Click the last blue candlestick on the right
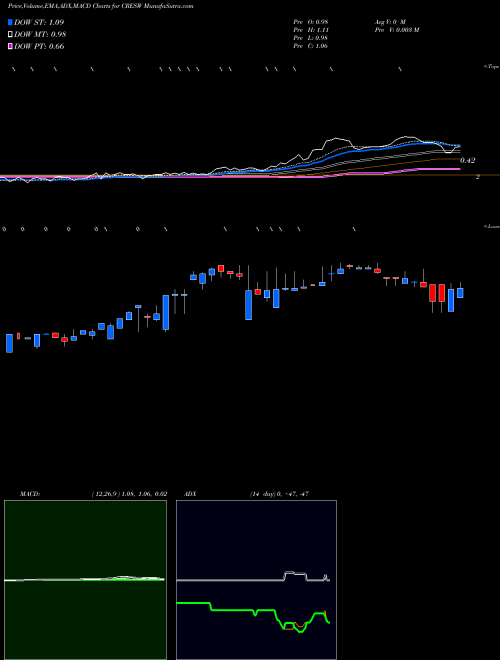This screenshot has height=660, width=500. pos(460,293)
